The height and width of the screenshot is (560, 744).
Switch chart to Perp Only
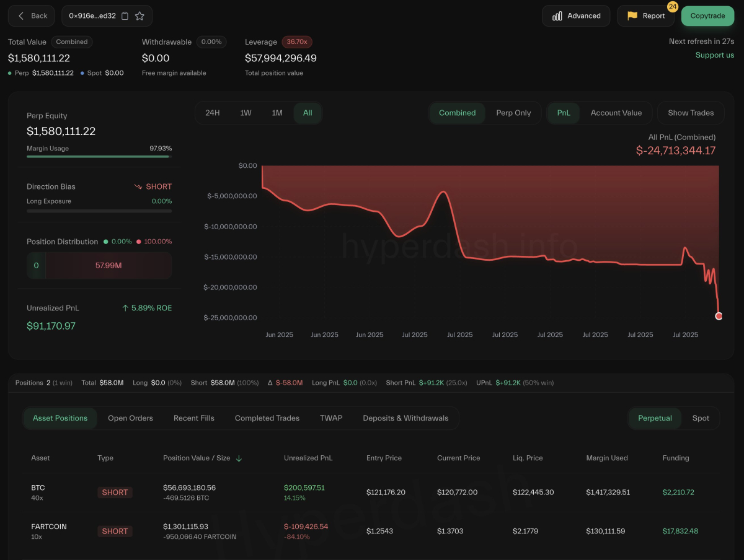[x=513, y=113]
